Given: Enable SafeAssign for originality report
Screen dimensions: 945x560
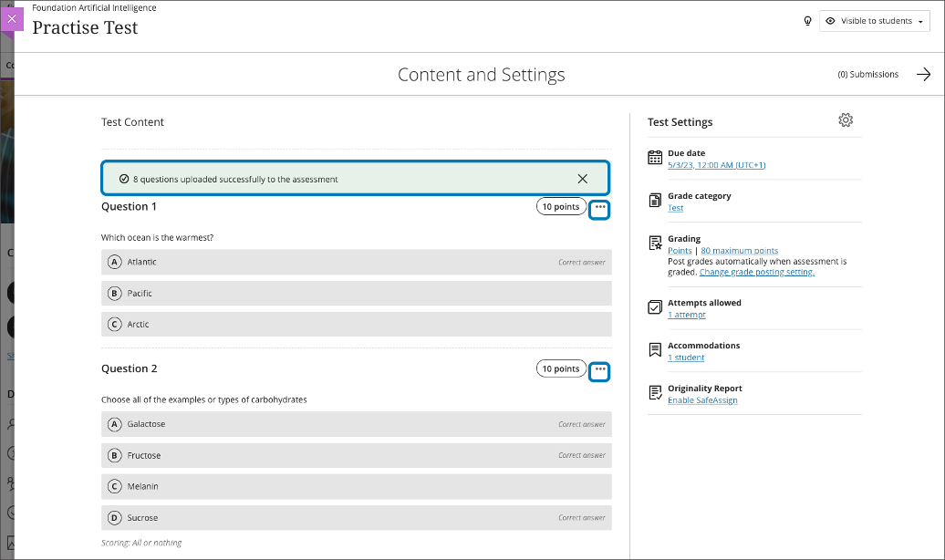Looking at the screenshot, I should click(x=702, y=399).
